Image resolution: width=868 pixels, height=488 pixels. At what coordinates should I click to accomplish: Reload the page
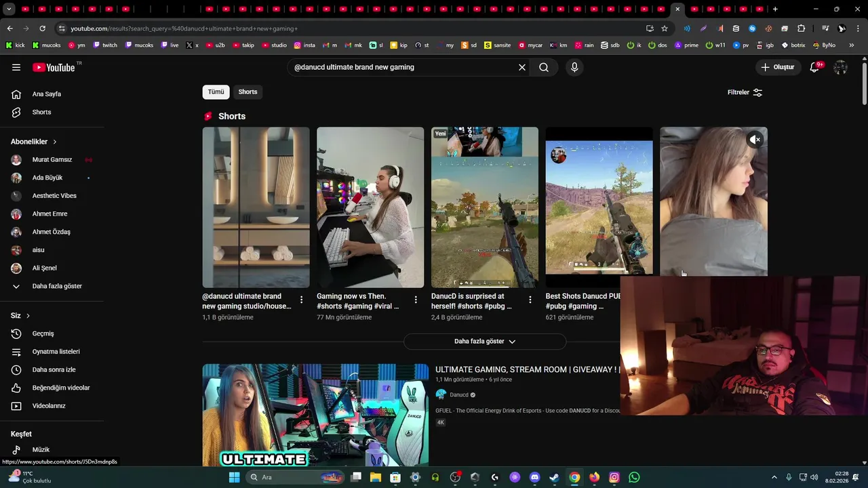click(42, 28)
